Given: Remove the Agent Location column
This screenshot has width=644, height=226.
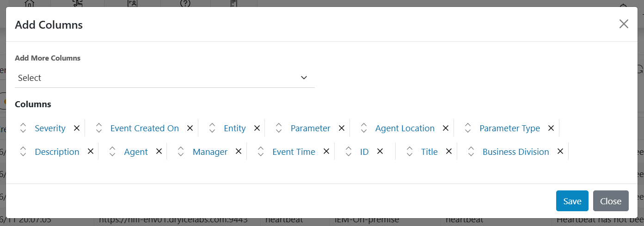Looking at the screenshot, I should pos(446,128).
